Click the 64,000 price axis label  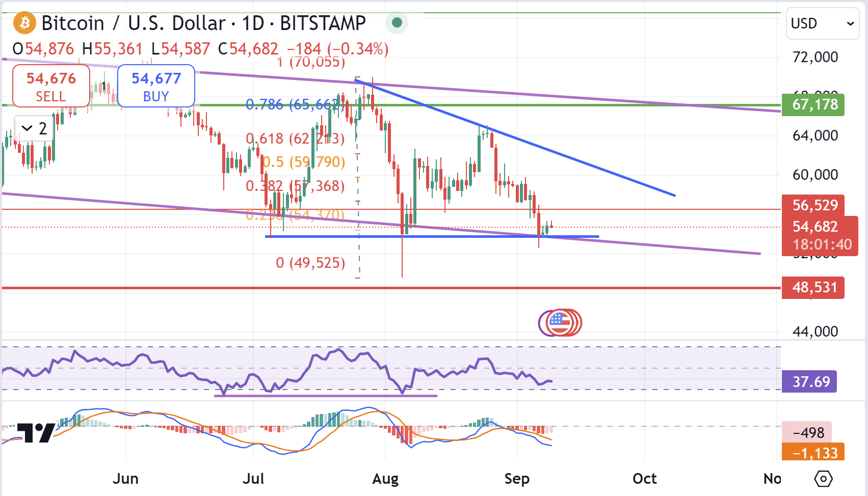coord(815,135)
